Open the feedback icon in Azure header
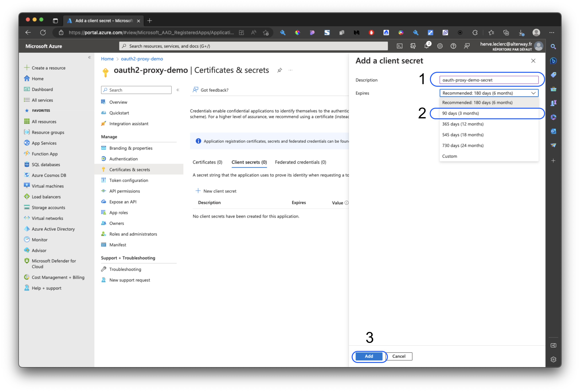 coord(466,46)
